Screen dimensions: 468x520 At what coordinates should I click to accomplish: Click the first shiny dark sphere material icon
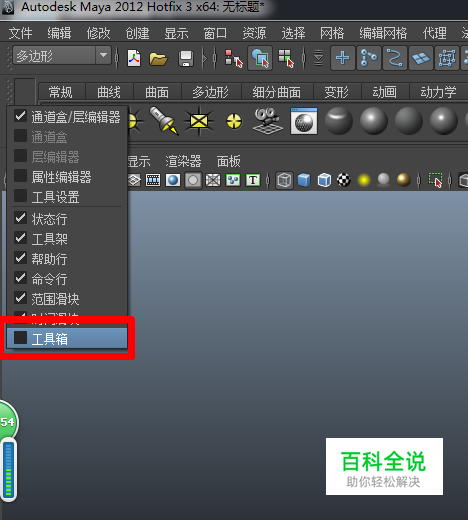(339, 121)
